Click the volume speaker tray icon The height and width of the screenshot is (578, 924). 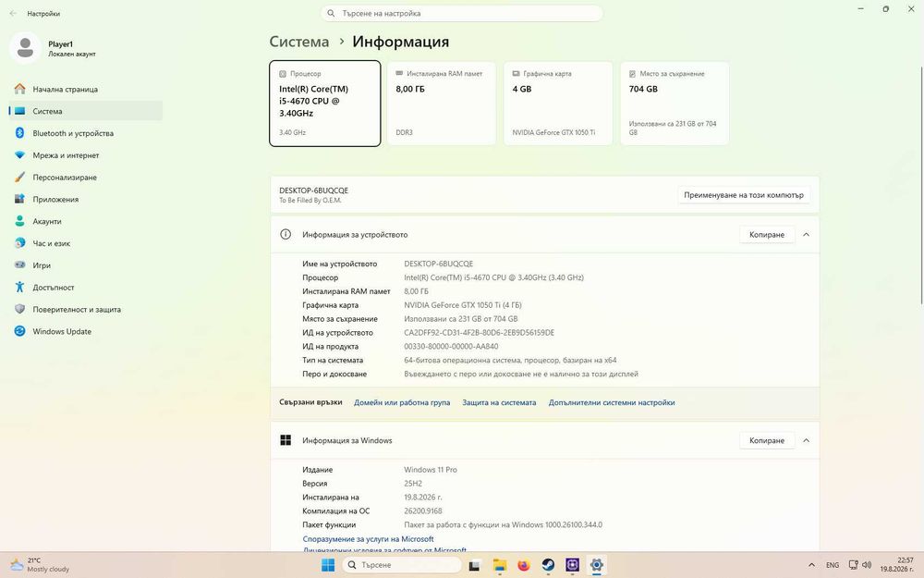point(867,565)
